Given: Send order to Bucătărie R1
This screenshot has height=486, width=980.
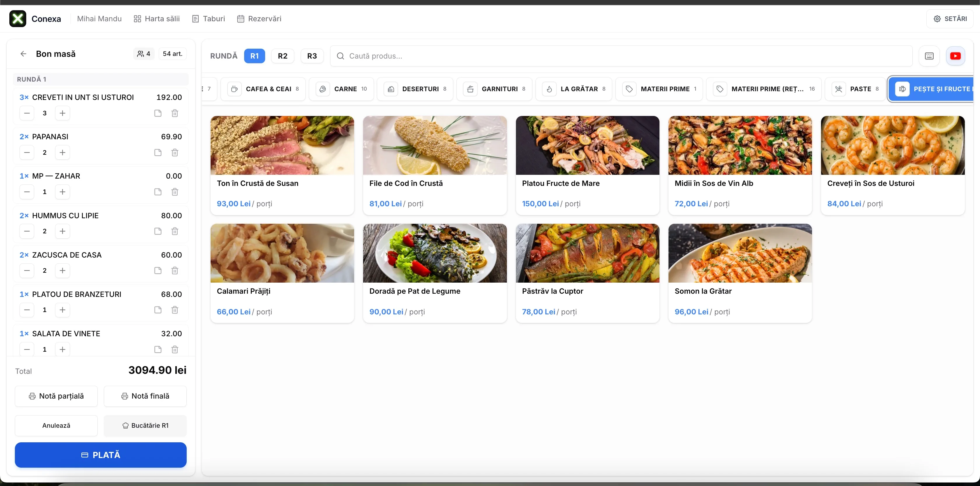Looking at the screenshot, I should click(x=145, y=426).
